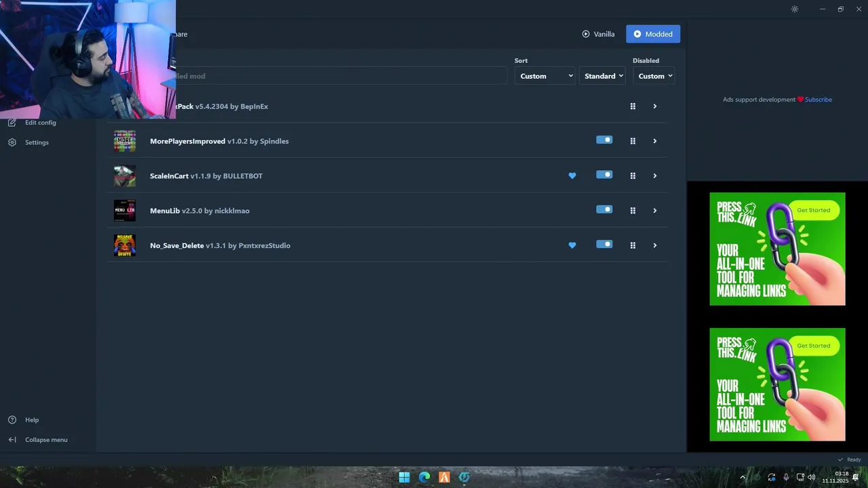Expand the MenuLib row chevron

pyautogui.click(x=654, y=211)
